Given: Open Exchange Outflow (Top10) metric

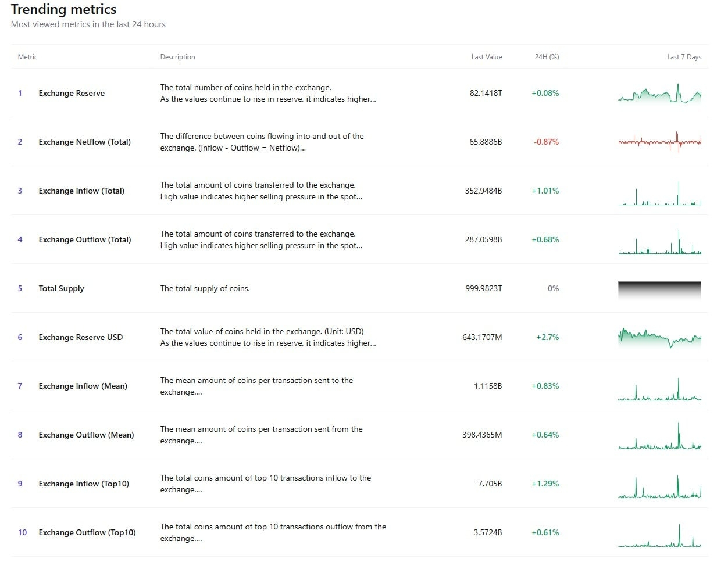Looking at the screenshot, I should 87,532.
